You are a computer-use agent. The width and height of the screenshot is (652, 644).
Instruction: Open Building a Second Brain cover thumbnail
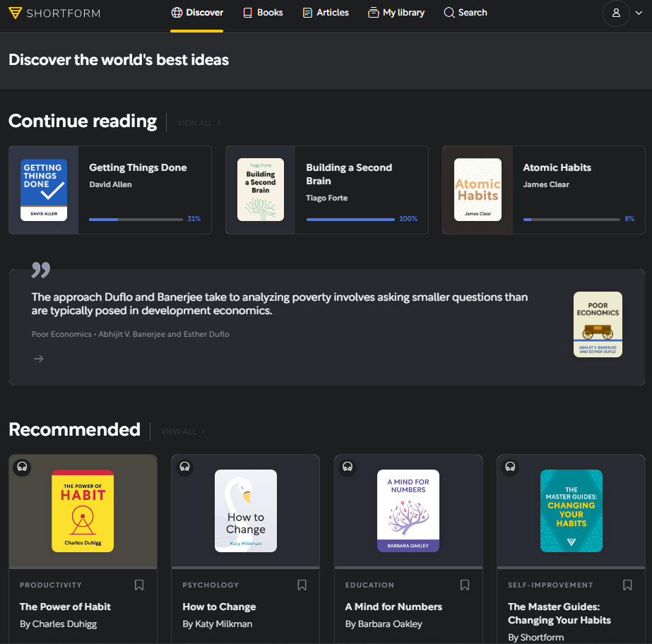click(260, 189)
